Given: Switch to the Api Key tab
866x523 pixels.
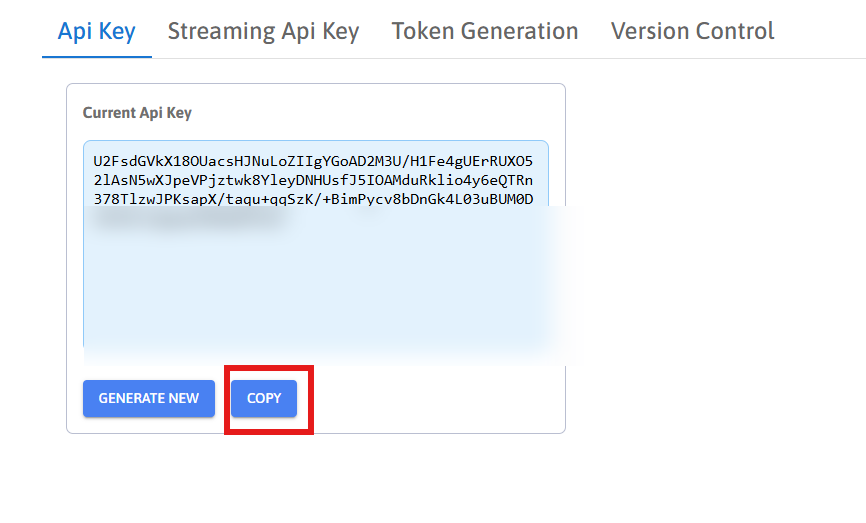Looking at the screenshot, I should 96,31.
